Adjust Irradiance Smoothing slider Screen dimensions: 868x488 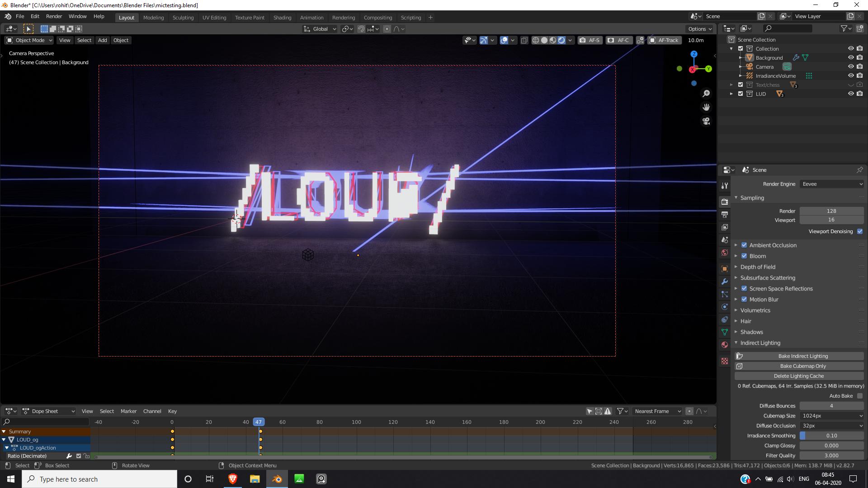832,436
